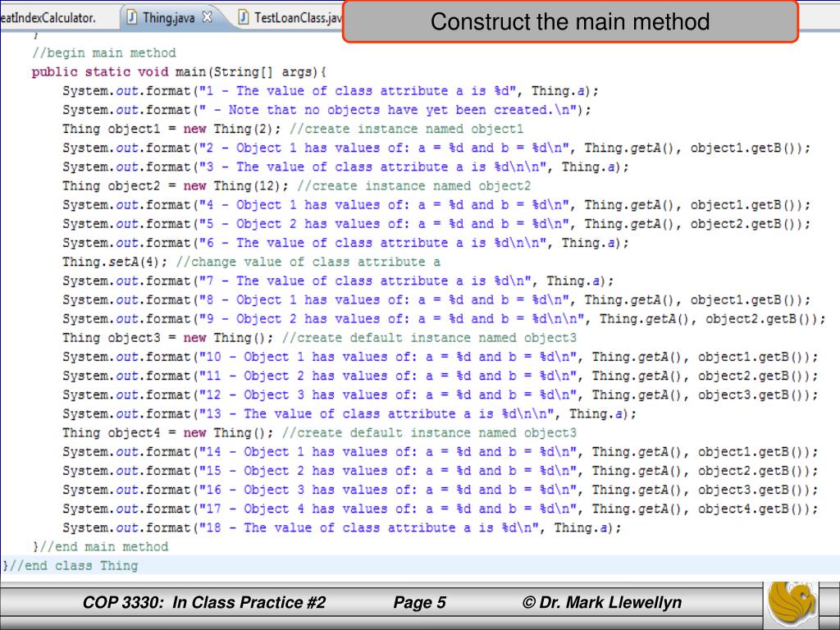Click the 'Thing object3 = new Thing()' line
The width and height of the screenshot is (840, 630).
(319, 338)
